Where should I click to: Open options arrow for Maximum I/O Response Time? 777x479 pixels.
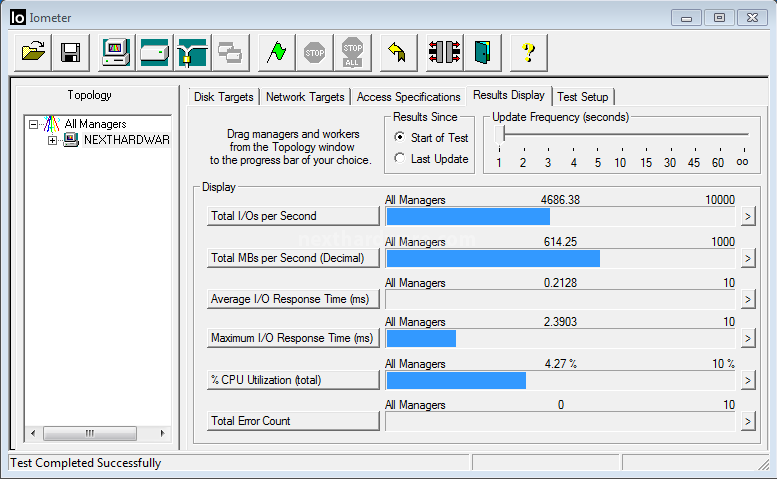[748, 339]
